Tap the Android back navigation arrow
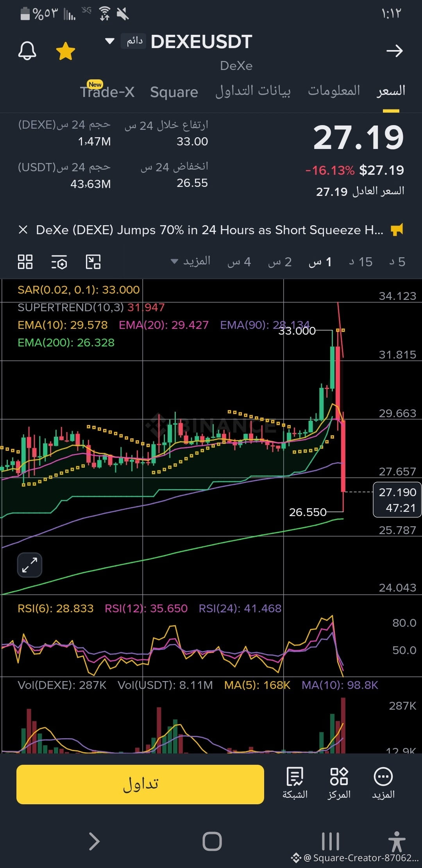Image resolution: width=422 pixels, height=868 pixels. click(x=94, y=841)
